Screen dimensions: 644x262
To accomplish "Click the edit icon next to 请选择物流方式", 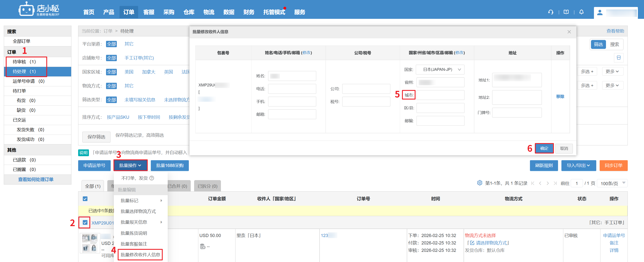I will 472,243.
